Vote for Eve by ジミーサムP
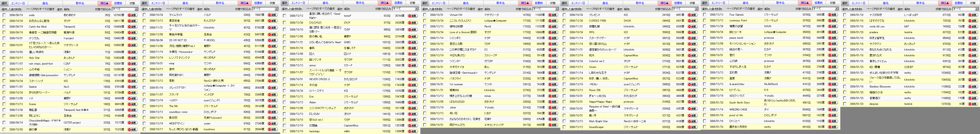Screen dimensions: 980x134 (x=412, y=97)
